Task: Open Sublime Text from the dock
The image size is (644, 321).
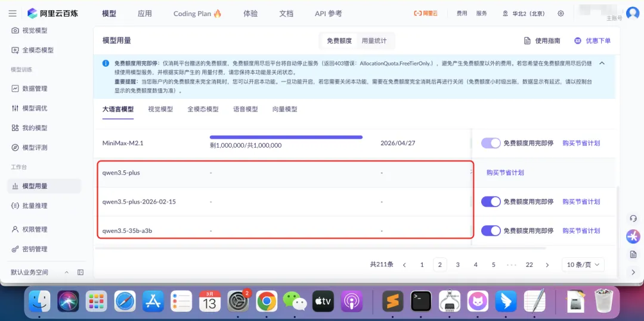Action: 393,301
